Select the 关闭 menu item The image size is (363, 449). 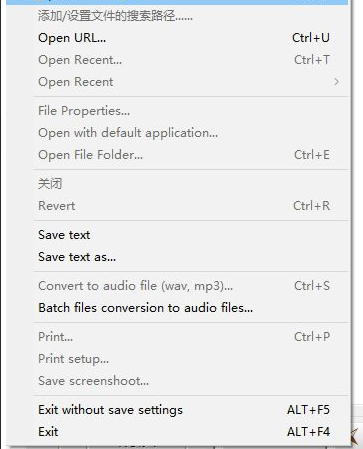[x=177, y=184]
